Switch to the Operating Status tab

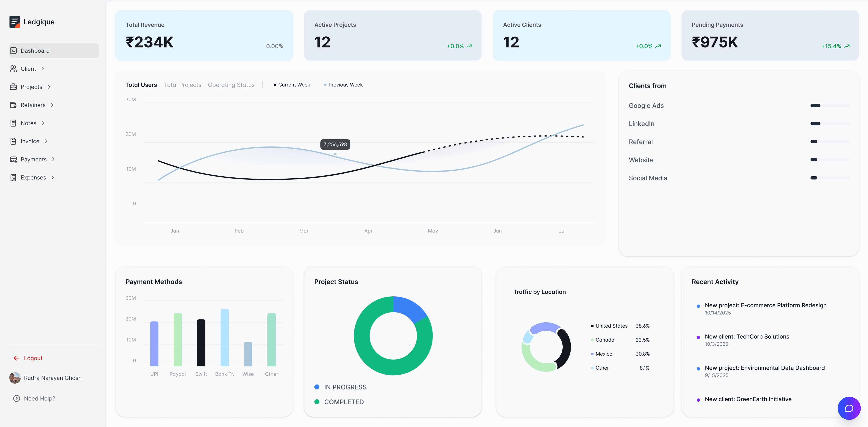click(231, 85)
